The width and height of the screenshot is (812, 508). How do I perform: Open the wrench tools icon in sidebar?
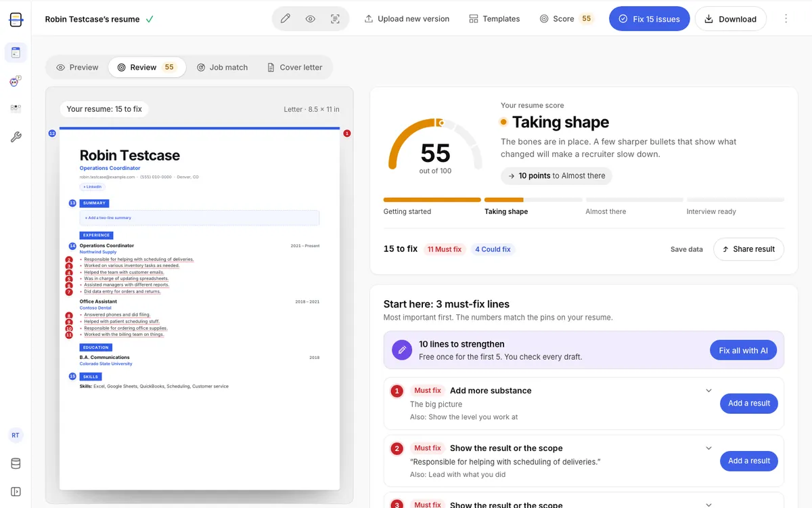pyautogui.click(x=16, y=137)
